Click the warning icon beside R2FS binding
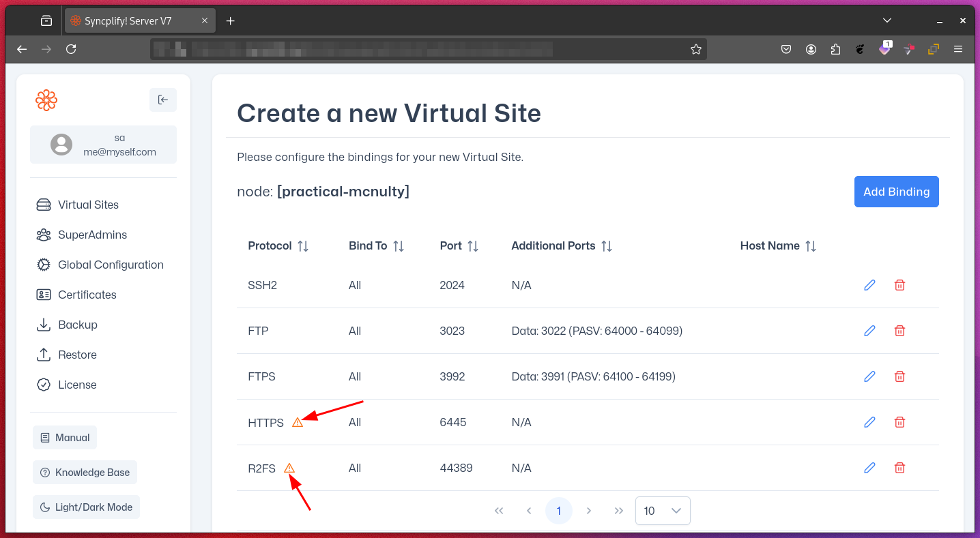This screenshot has height=538, width=980. pos(289,468)
